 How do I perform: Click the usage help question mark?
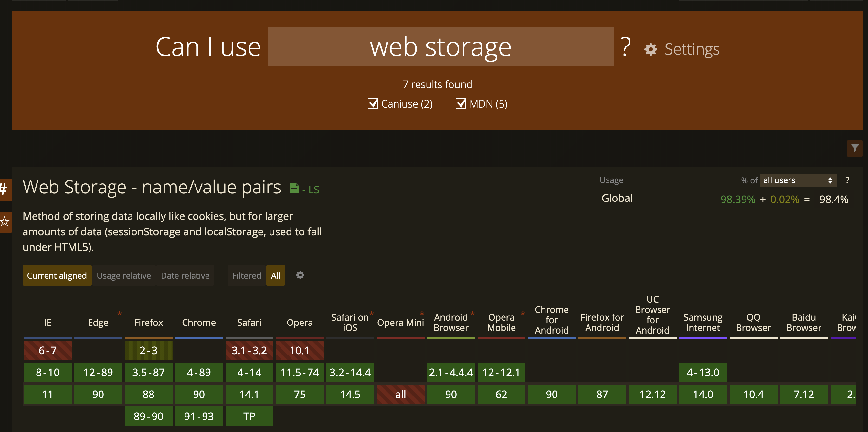847,180
